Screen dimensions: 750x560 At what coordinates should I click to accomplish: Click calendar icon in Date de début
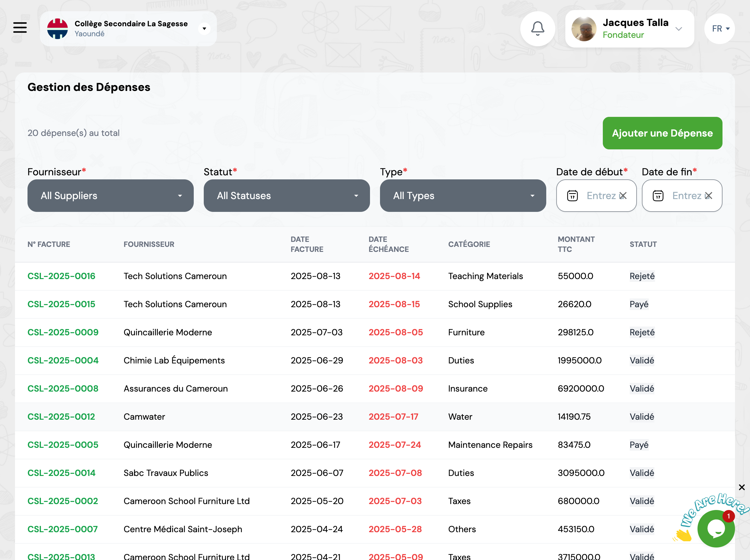572,196
